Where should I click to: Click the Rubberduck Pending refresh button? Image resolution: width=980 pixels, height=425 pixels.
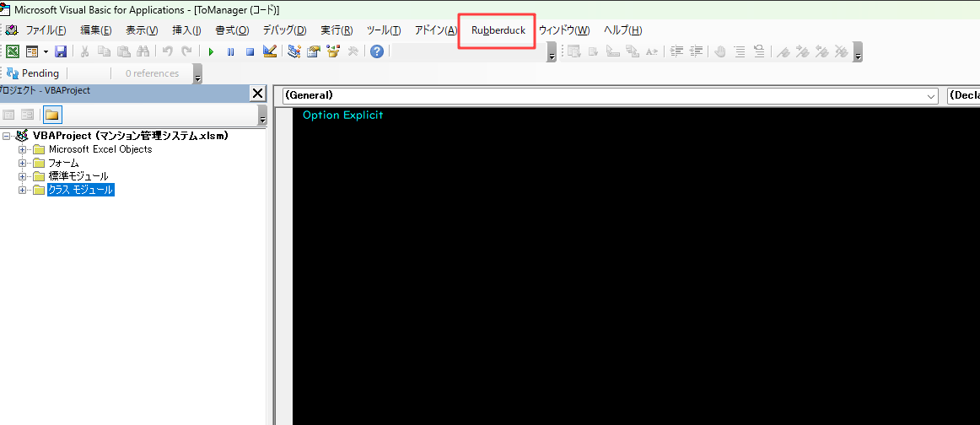point(34,73)
